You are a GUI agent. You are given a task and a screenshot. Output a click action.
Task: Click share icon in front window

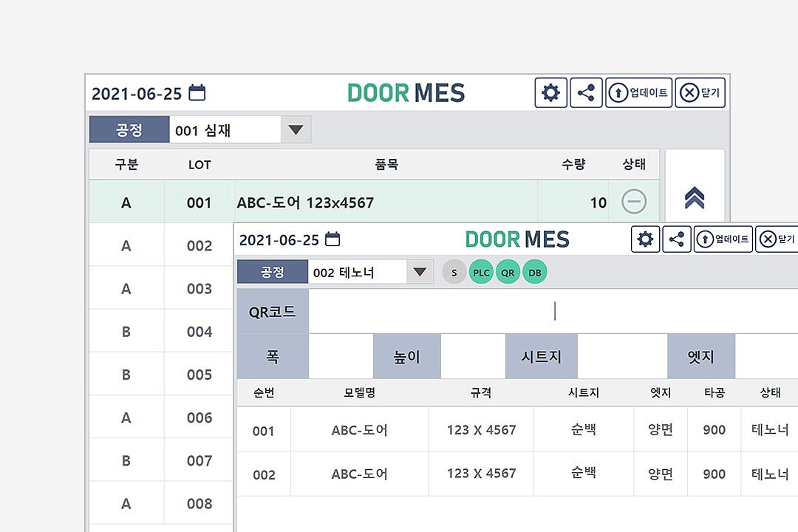(x=676, y=239)
